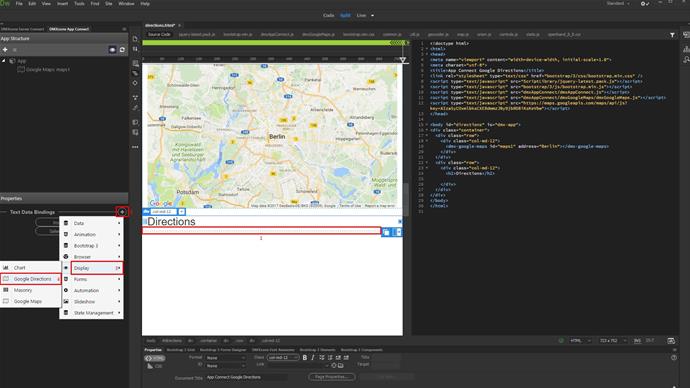Expand the Animation submenu arrow
The image size is (690, 388).
pos(119,234)
